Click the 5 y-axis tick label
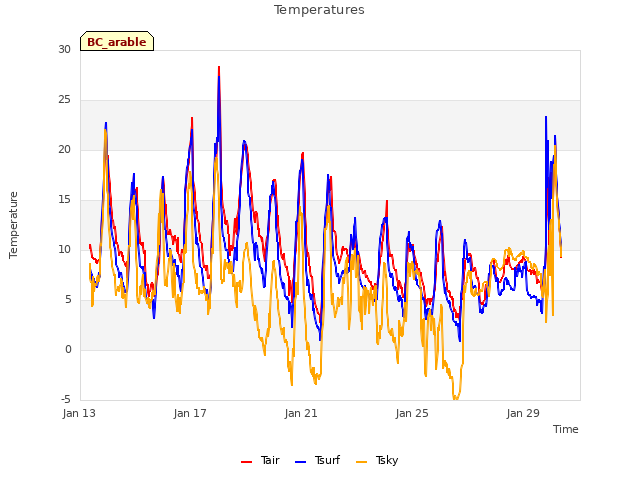Screen dimensions: 640x480 point(68,300)
